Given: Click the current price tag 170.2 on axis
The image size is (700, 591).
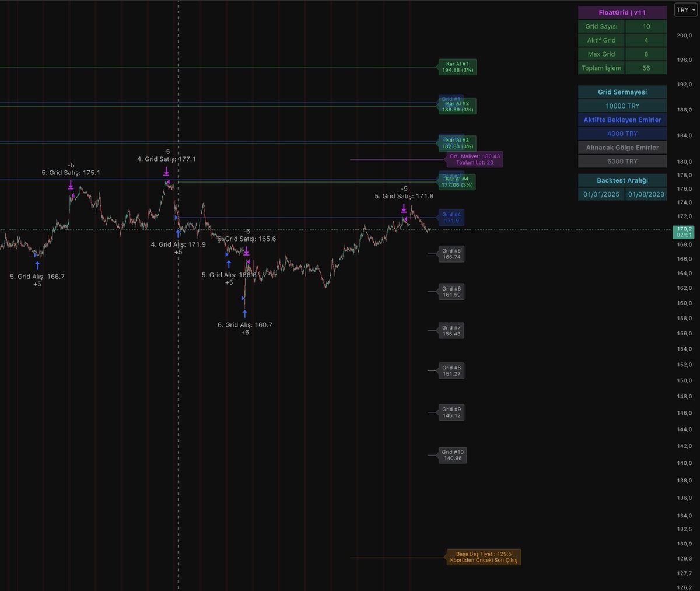Looking at the screenshot, I should coord(684,232).
